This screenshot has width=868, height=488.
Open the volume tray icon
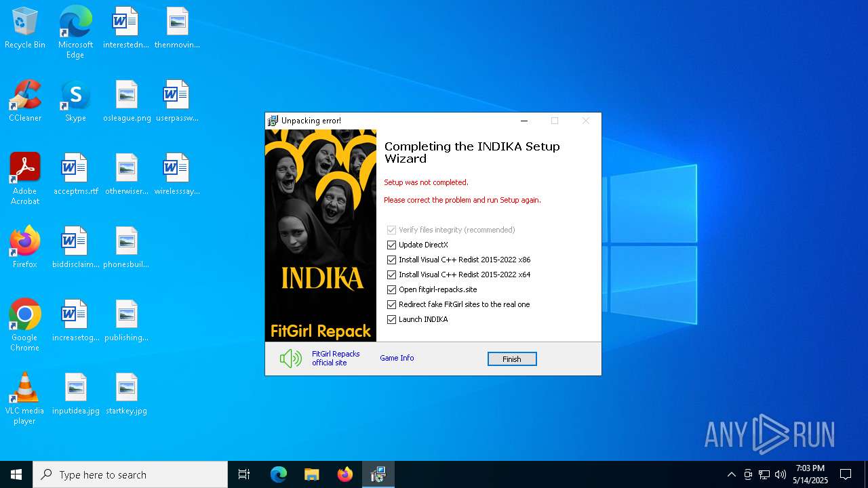point(781,474)
